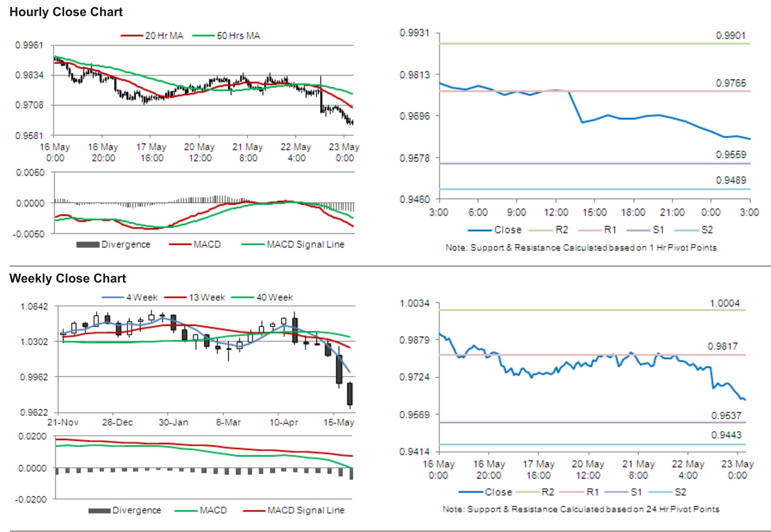Click the 0.9879 axis value
771x532 pixels.
pos(415,340)
